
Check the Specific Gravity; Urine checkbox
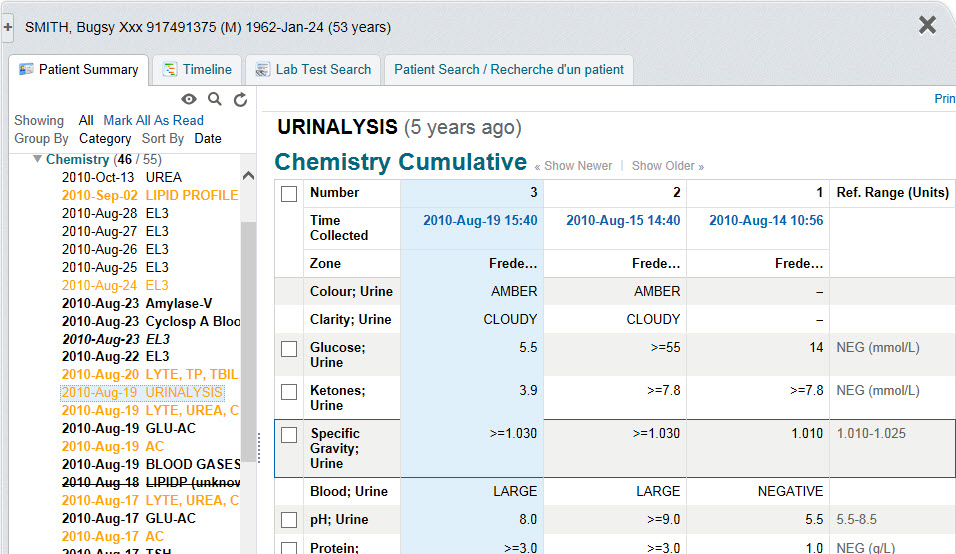[x=289, y=435]
